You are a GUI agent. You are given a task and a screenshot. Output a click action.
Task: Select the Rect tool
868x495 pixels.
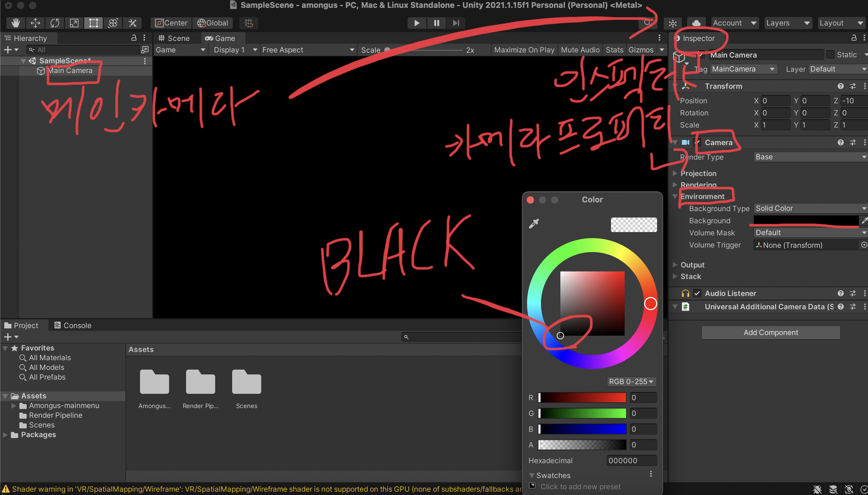(x=93, y=23)
